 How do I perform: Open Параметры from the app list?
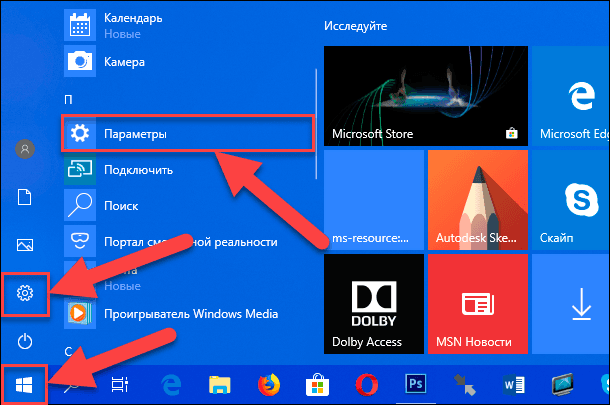(187, 133)
